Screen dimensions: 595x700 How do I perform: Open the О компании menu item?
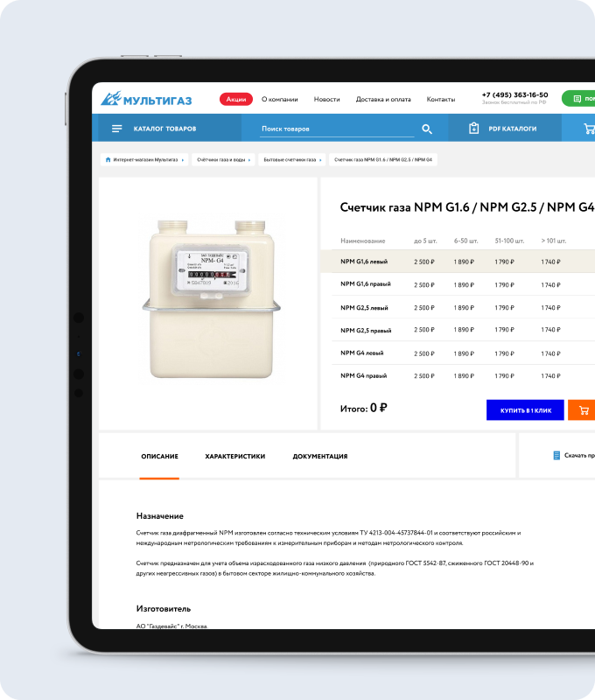click(x=279, y=99)
